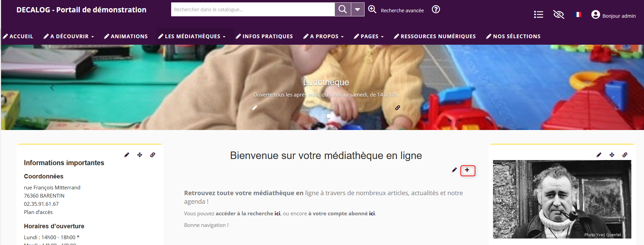Viewport: 644px width, 245px height.
Task: Expand the LES MÉDIATHÈQUES menu
Action: tap(192, 36)
